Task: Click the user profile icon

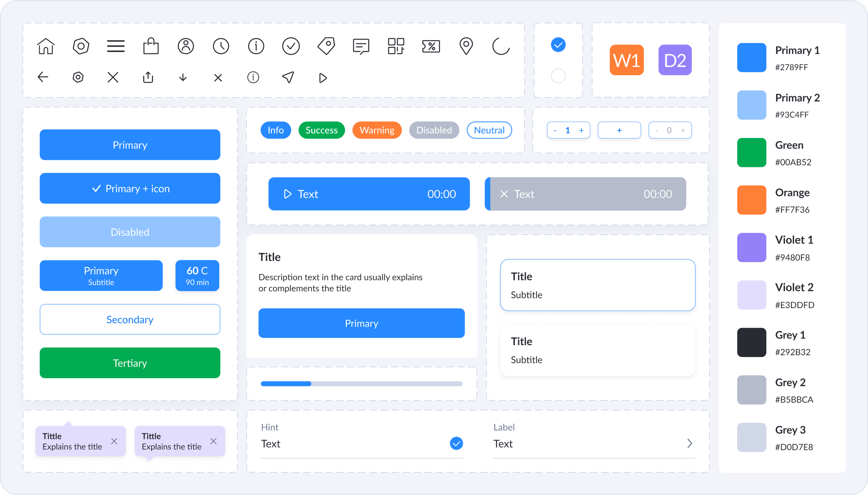Action: pyautogui.click(x=186, y=46)
